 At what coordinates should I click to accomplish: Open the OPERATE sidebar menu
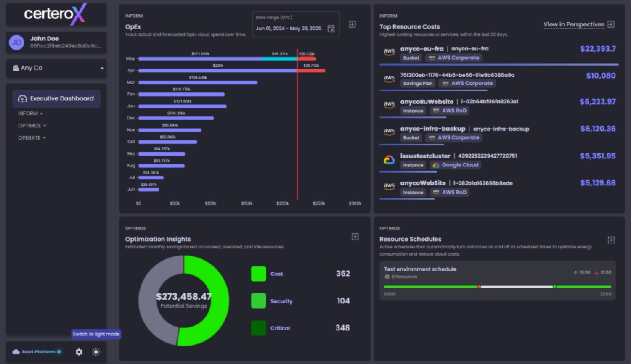tap(31, 137)
